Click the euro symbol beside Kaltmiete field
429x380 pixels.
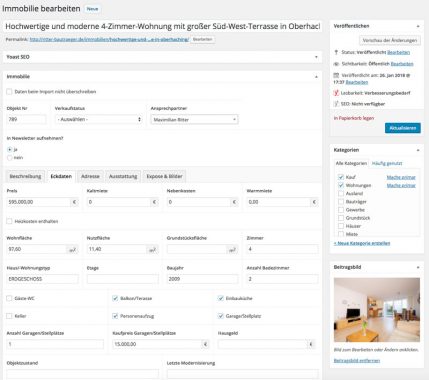pyautogui.click(x=154, y=202)
